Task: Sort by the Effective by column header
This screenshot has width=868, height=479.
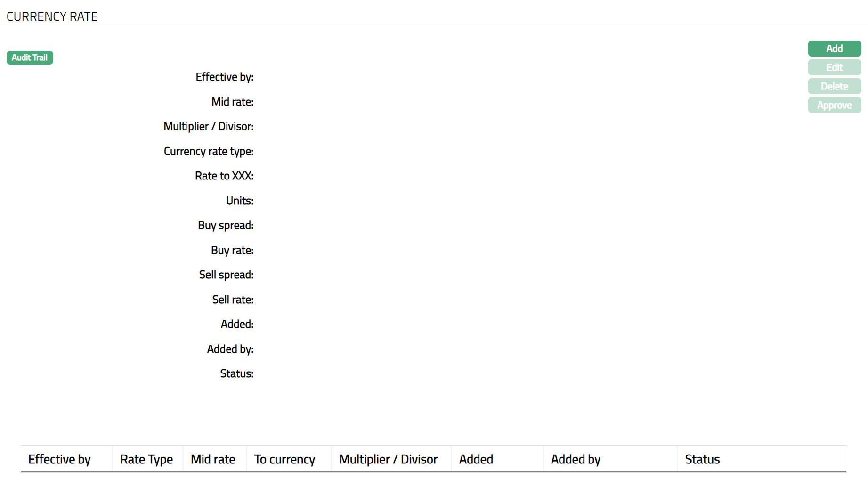Action: pyautogui.click(x=59, y=459)
